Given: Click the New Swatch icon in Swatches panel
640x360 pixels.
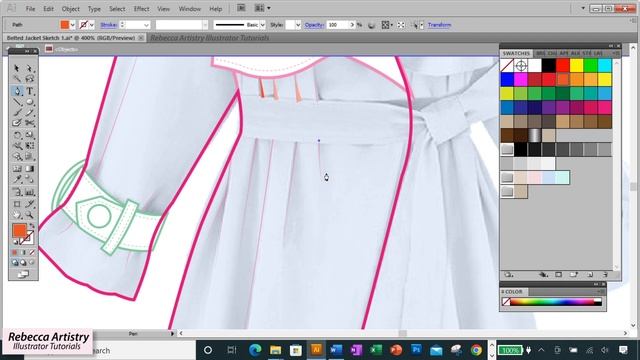Looking at the screenshot, I should (x=590, y=275).
